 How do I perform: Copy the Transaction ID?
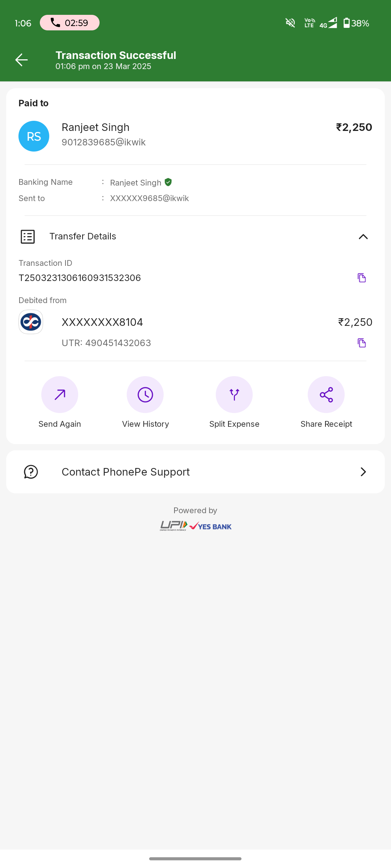[362, 278]
